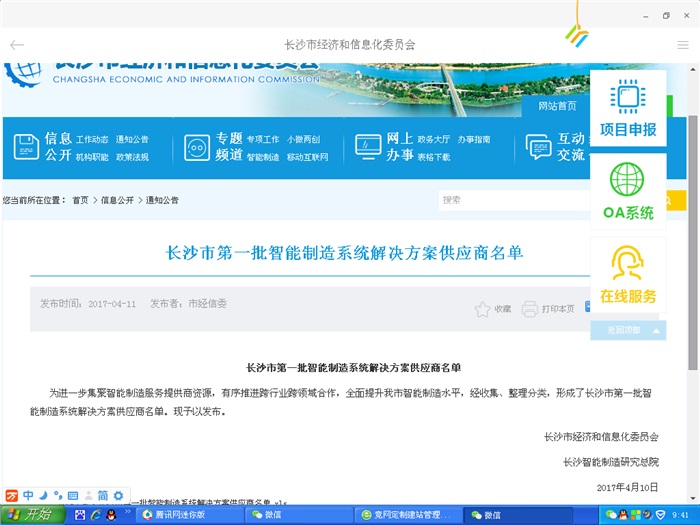Click the 专题频道 navigation icon

(x=197, y=147)
